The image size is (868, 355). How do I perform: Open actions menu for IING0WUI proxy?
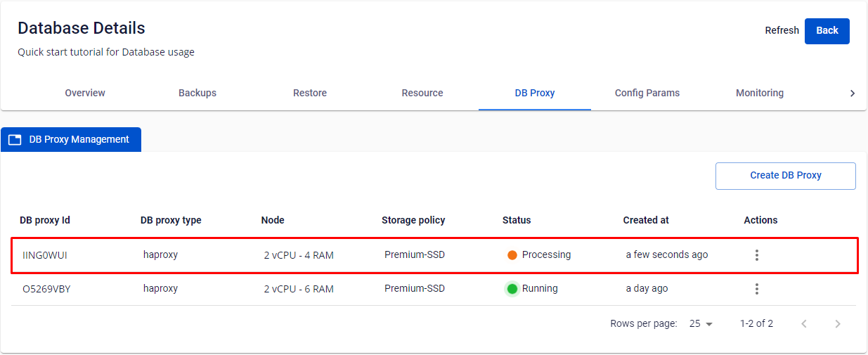click(756, 255)
